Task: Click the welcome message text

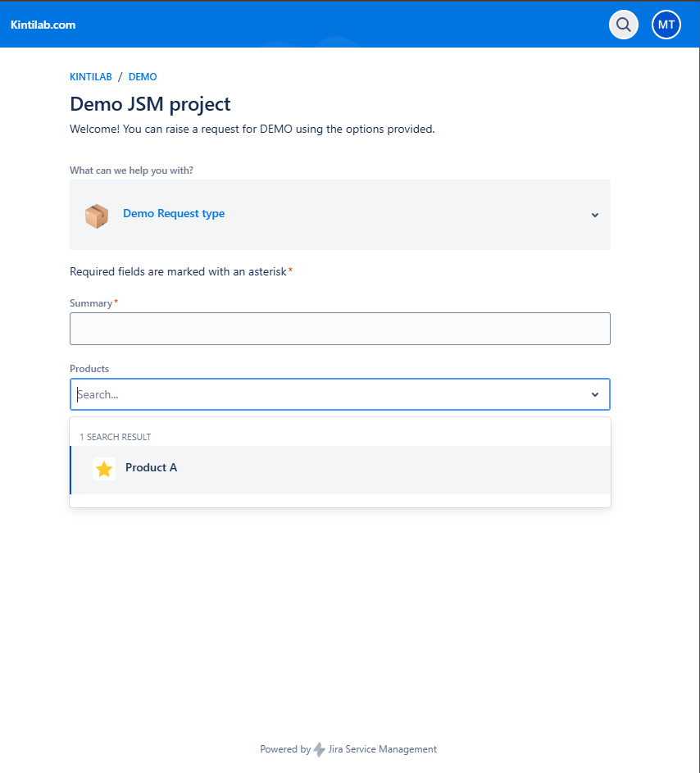Action: (252, 130)
